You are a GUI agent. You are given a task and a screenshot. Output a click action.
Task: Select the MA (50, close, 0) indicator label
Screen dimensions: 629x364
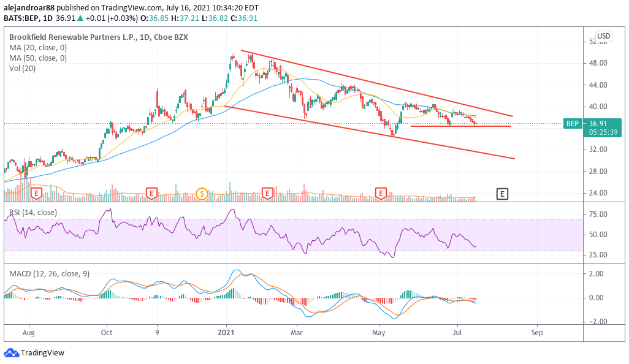[38, 58]
